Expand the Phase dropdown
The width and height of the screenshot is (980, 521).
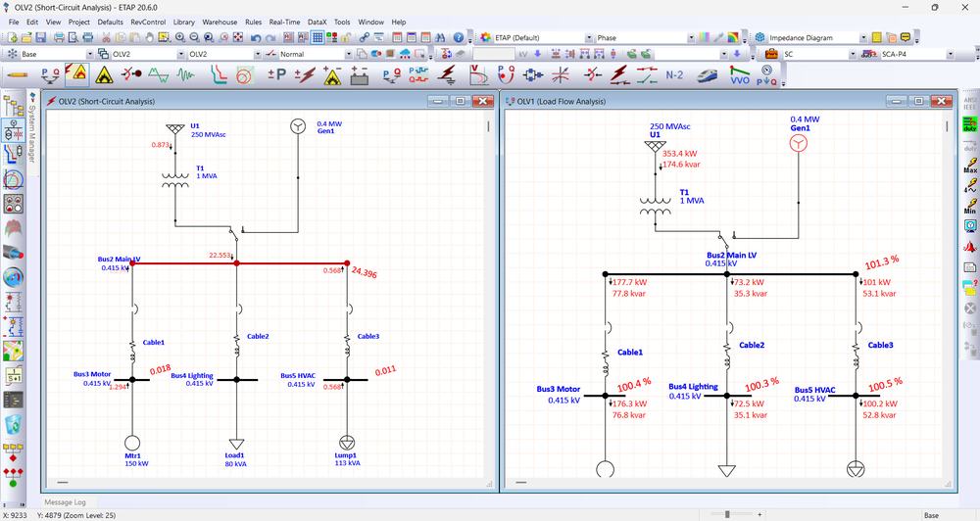pos(691,38)
